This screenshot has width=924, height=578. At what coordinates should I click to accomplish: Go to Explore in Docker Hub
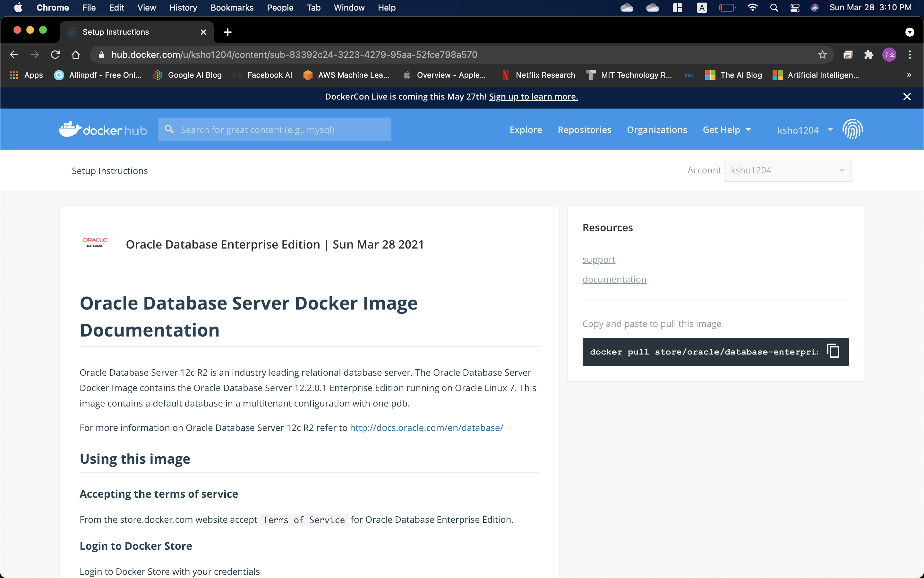point(526,130)
